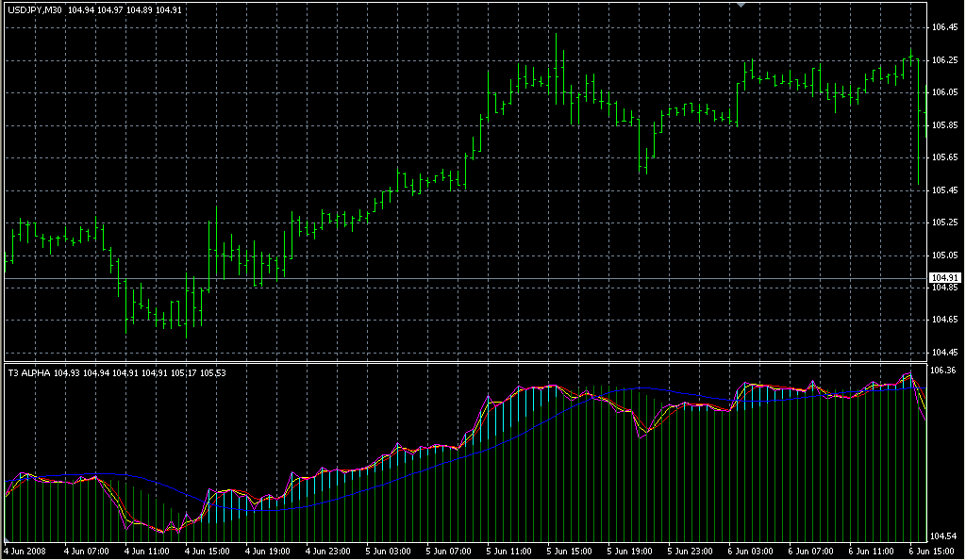Click the 106.36 value on indicator scale
The width and height of the screenshot is (966, 560).
pos(944,371)
